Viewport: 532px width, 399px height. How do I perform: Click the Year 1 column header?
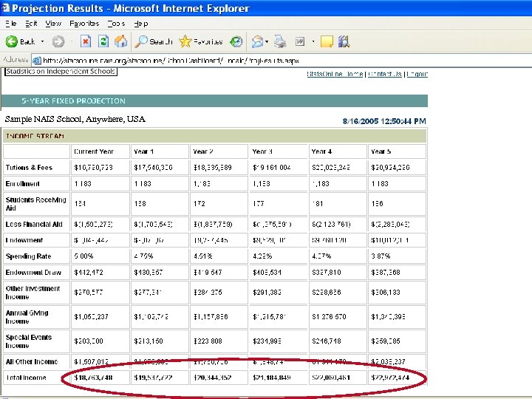tap(143, 151)
